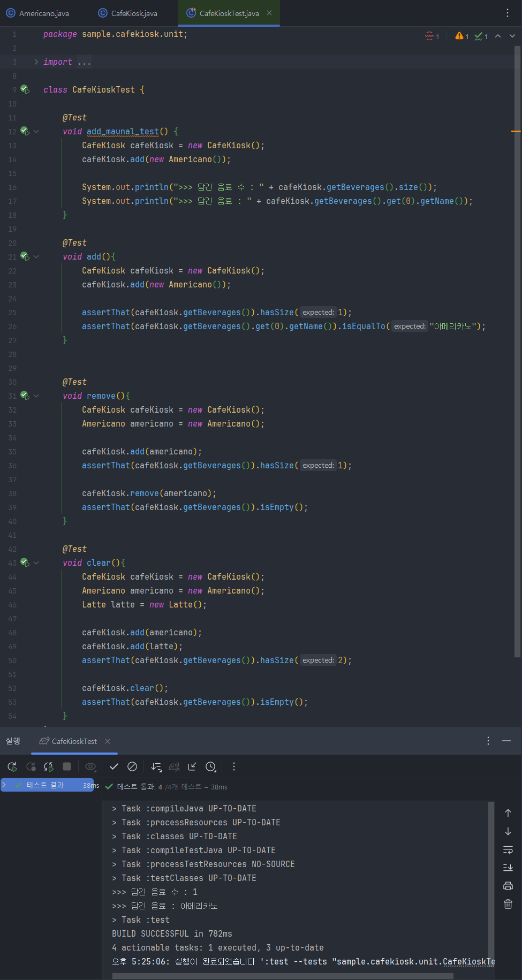
Task: Switch to Americano.java tab
Action: point(37,13)
